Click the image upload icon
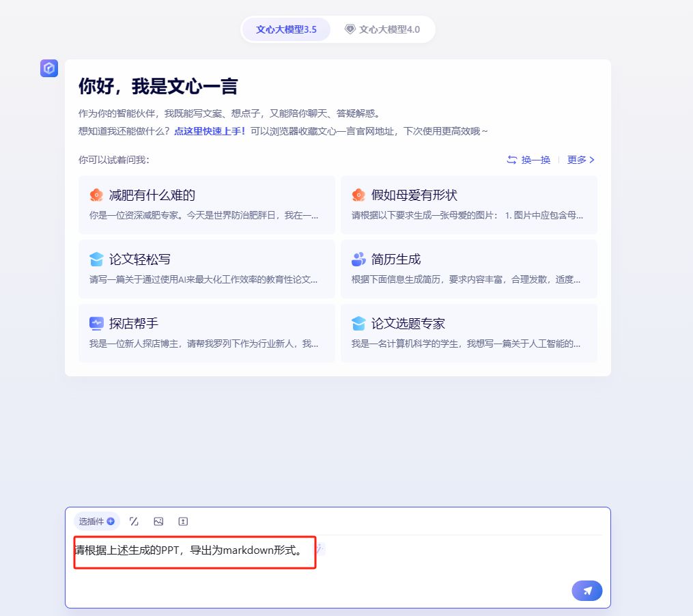693x616 pixels. (x=158, y=521)
